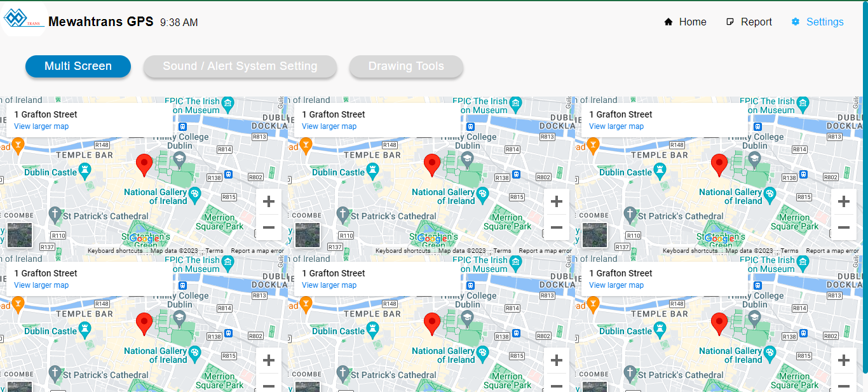Click '1 Grafton Street' label on top-left map
Image resolution: width=868 pixels, height=392 pixels.
click(46, 114)
